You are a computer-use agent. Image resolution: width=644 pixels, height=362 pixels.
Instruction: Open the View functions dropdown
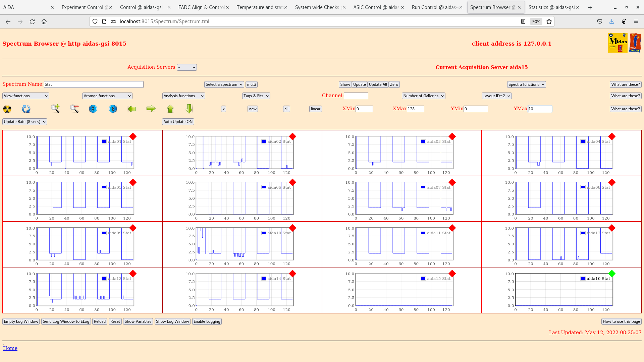[x=26, y=96]
